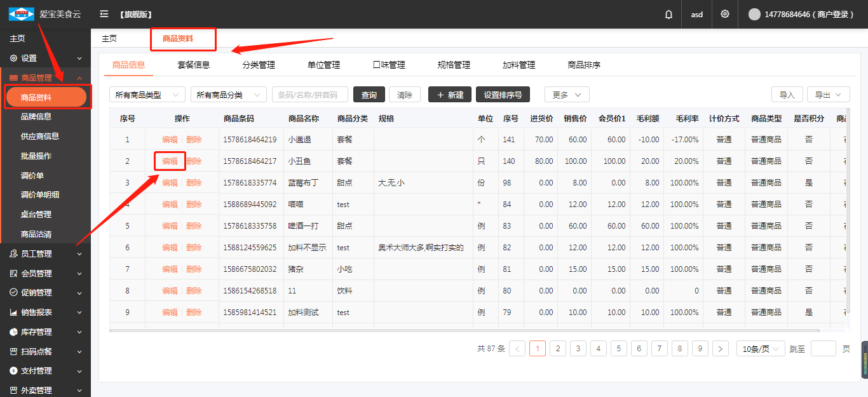Click the user avatar icon
Viewport: 868px width, 397px height.
click(754, 15)
